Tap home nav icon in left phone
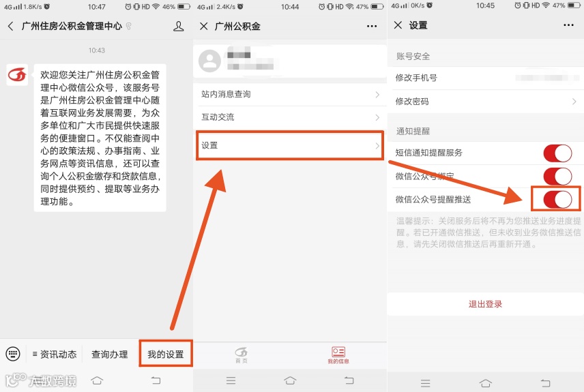 [x=97, y=380]
